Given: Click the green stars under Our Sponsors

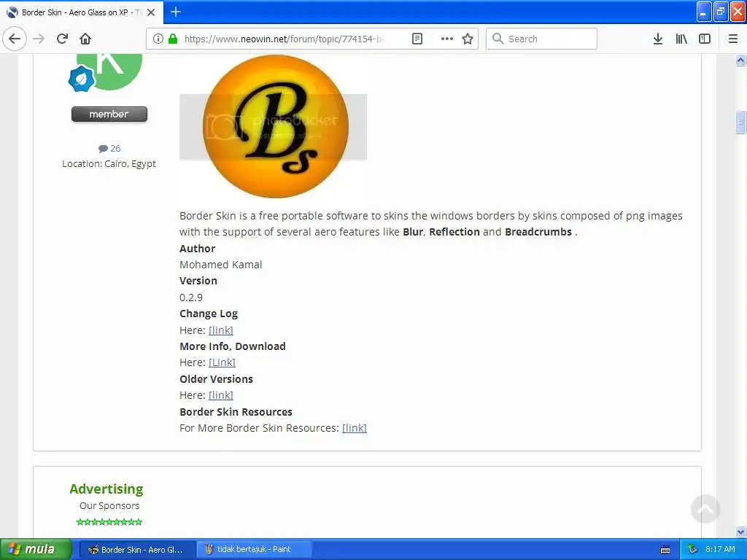Looking at the screenshot, I should tap(109, 522).
